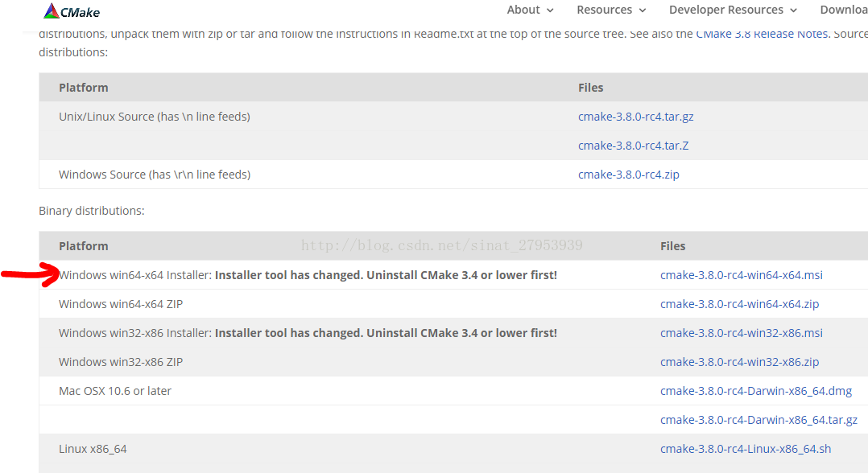The image size is (868, 473).
Task: Expand the About dropdown chevron
Action: (550, 10)
